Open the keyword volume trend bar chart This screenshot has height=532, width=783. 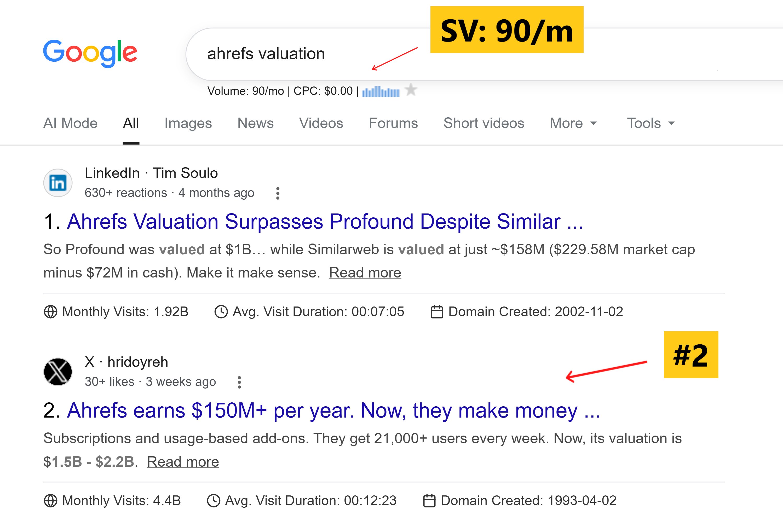pyautogui.click(x=381, y=91)
